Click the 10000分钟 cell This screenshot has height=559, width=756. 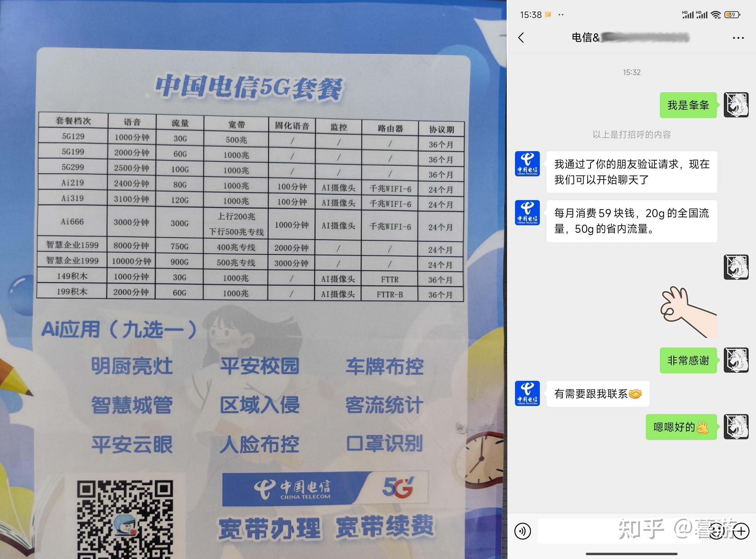coord(131,261)
